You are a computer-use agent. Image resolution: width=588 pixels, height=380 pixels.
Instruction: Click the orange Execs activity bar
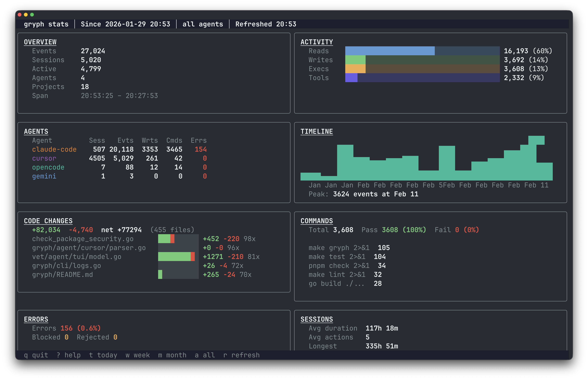pos(355,69)
